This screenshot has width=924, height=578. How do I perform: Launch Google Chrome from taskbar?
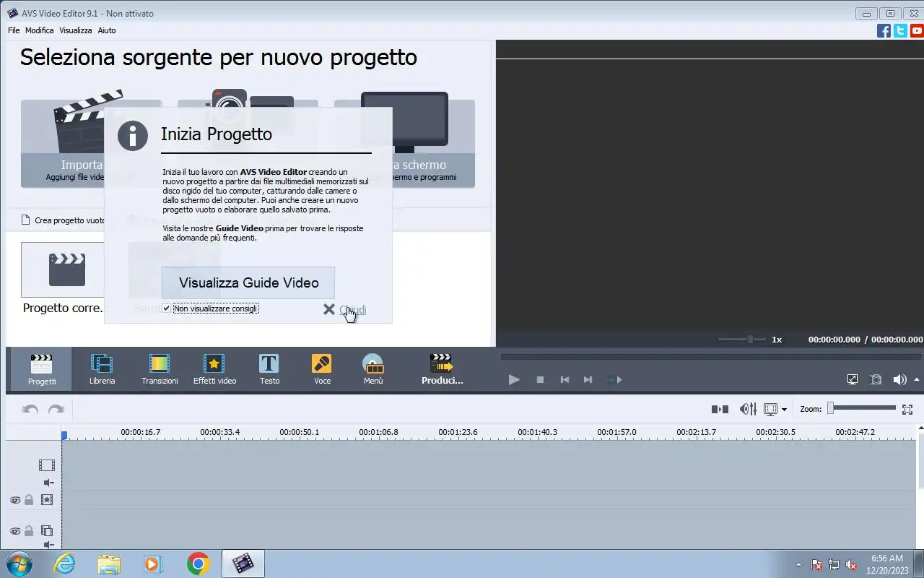pos(198,564)
